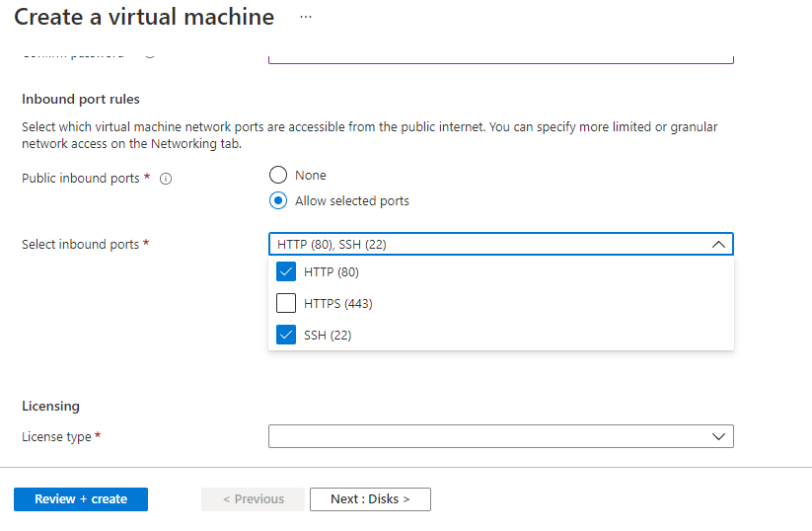Screen dimensions: 812x531
Task: Uncheck the HTTP (80) checkbox
Action: pos(286,272)
